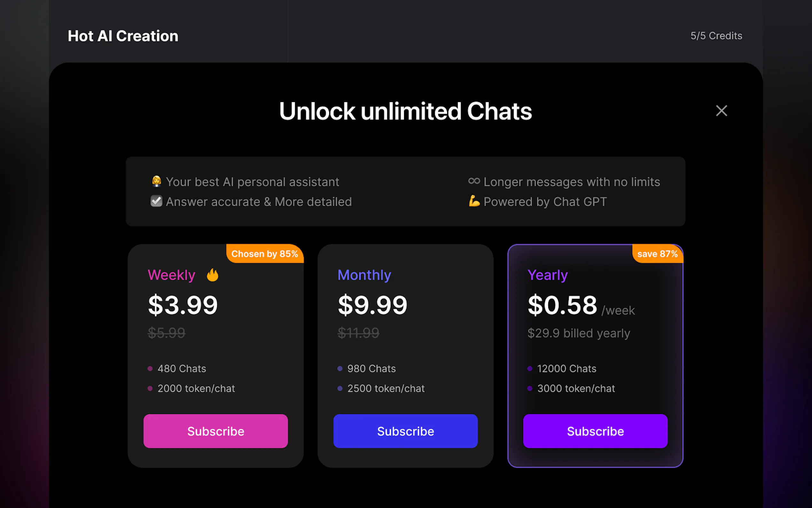Subscribe to the Weekly plan
812x508 pixels.
coord(215,431)
